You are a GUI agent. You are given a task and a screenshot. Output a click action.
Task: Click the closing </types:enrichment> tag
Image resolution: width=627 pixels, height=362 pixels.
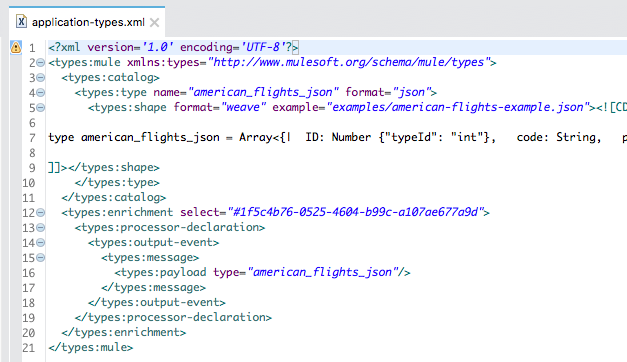124,332
